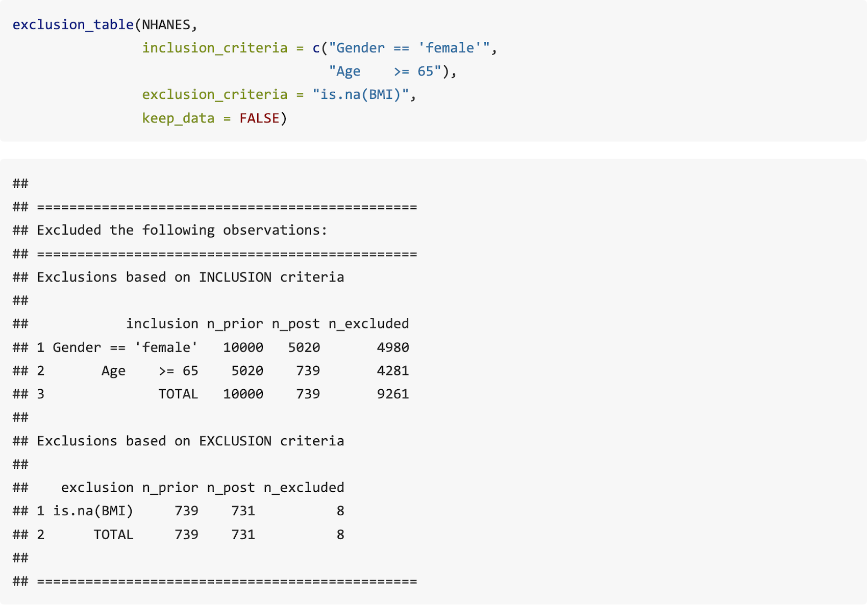868x605 pixels.
Task: Click the exclusion_criteria parameter name
Action: [x=215, y=95]
